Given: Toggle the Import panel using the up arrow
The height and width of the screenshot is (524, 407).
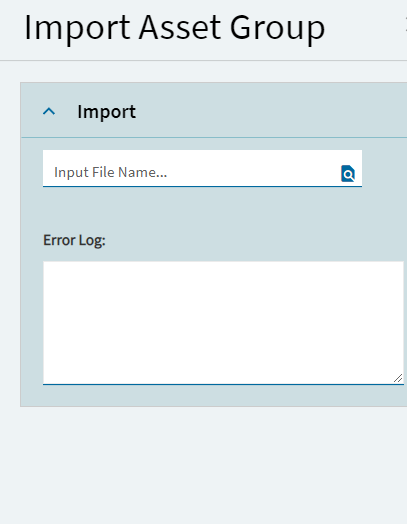Looking at the screenshot, I should 49,111.
